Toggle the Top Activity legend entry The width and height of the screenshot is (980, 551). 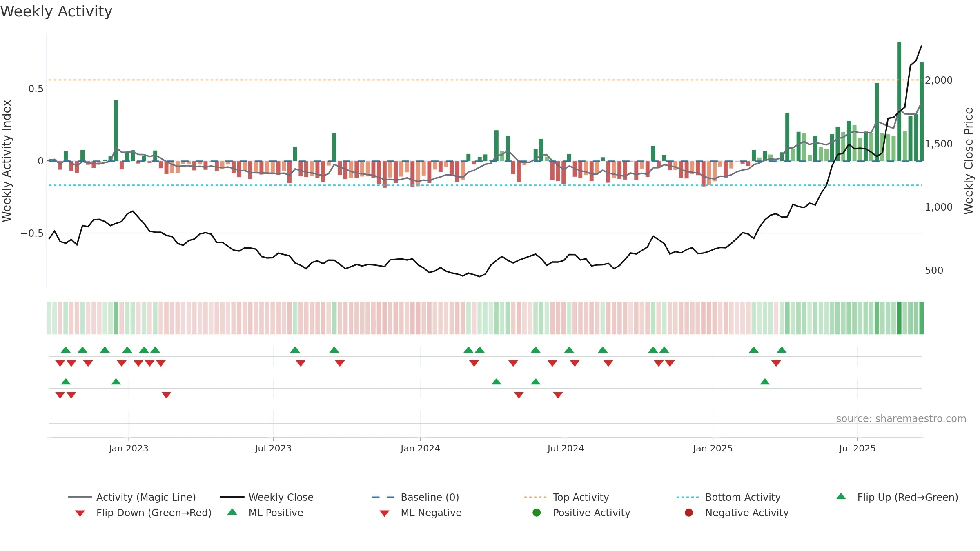(566, 497)
